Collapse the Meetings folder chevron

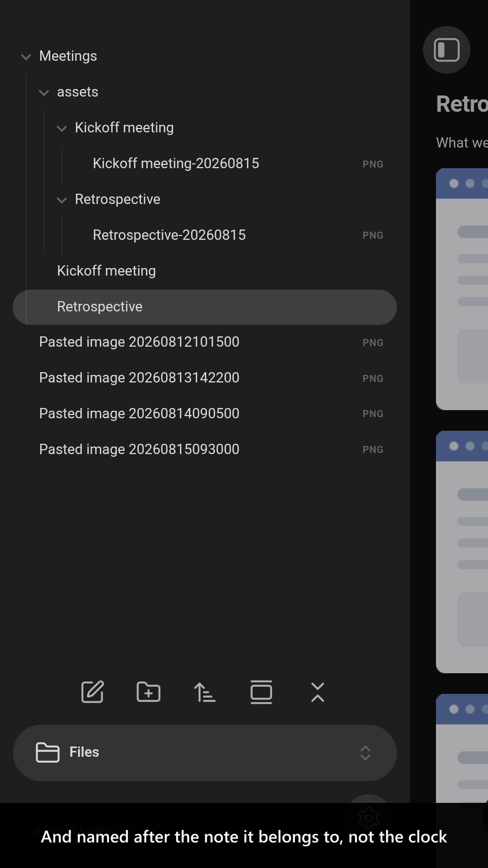[x=26, y=56]
